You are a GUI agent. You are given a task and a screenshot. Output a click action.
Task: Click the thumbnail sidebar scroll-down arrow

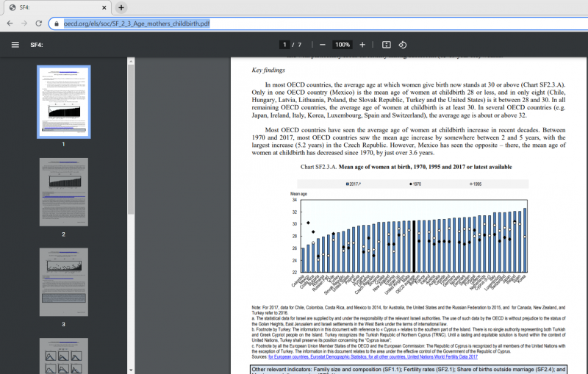click(131, 370)
